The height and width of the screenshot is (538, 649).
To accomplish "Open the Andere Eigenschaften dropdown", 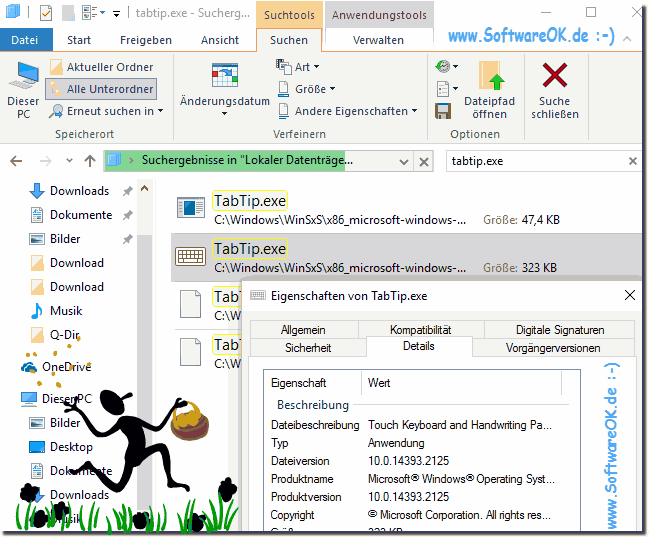I will 348,111.
